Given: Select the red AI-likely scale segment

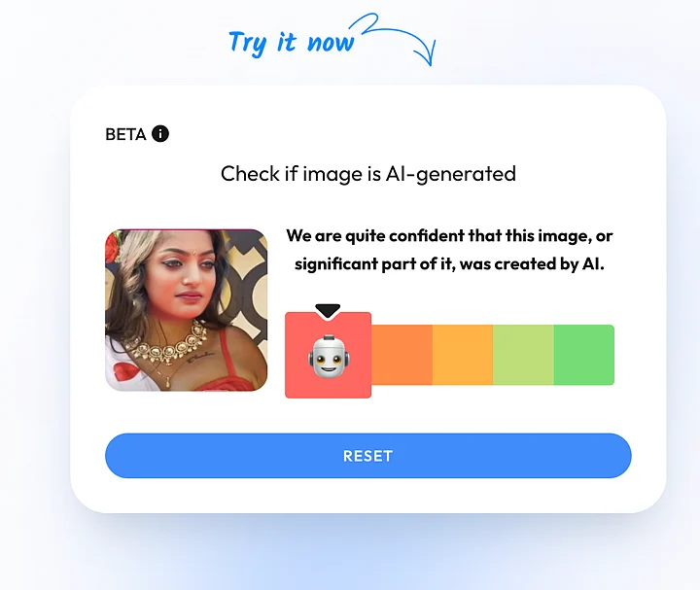Looking at the screenshot, I should pyautogui.click(x=329, y=355).
